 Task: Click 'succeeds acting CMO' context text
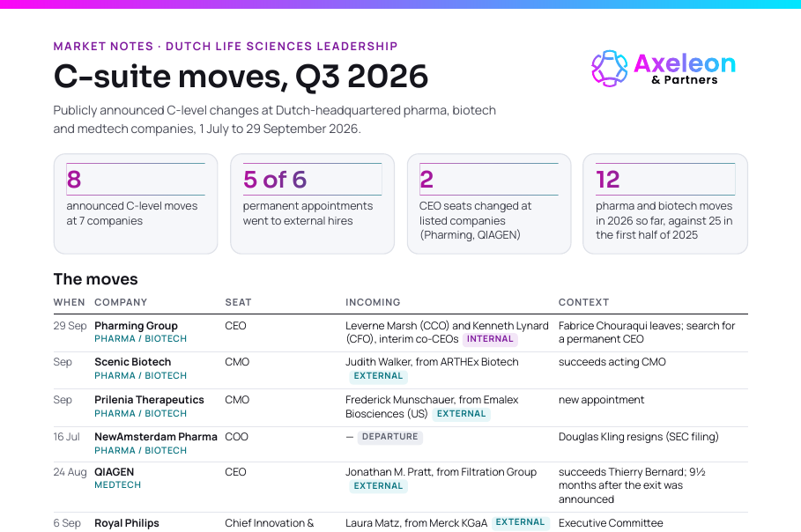[612, 362]
